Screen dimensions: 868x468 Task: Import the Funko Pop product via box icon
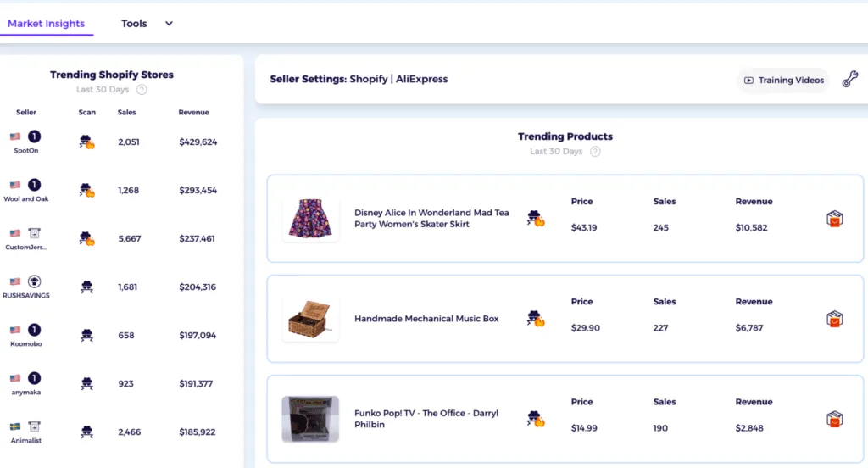coord(835,420)
